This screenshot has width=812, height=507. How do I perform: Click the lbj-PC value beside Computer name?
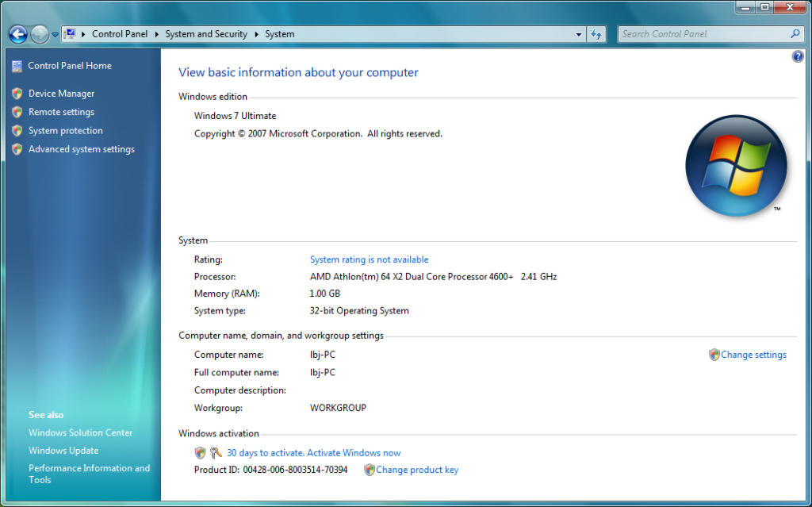[x=323, y=355]
